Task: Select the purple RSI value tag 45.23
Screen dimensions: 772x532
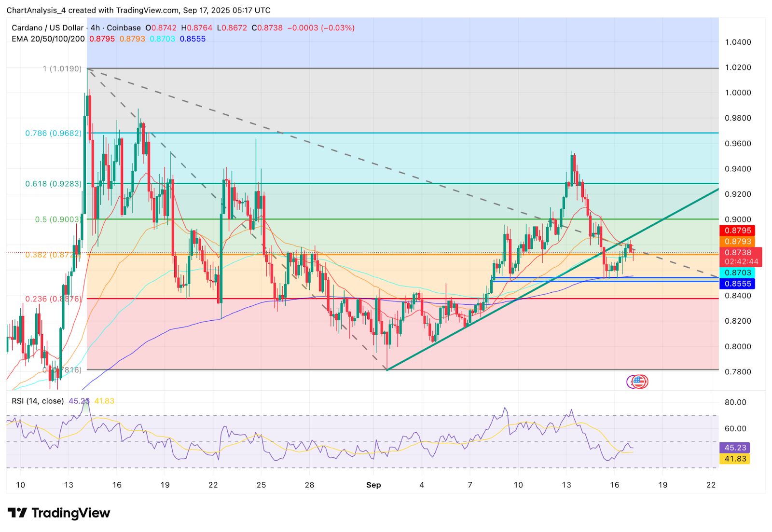Action: pyautogui.click(x=735, y=448)
